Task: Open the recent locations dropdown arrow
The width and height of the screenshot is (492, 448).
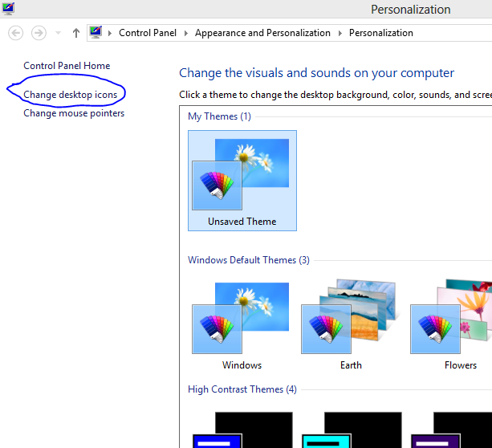Action: pos(58,32)
